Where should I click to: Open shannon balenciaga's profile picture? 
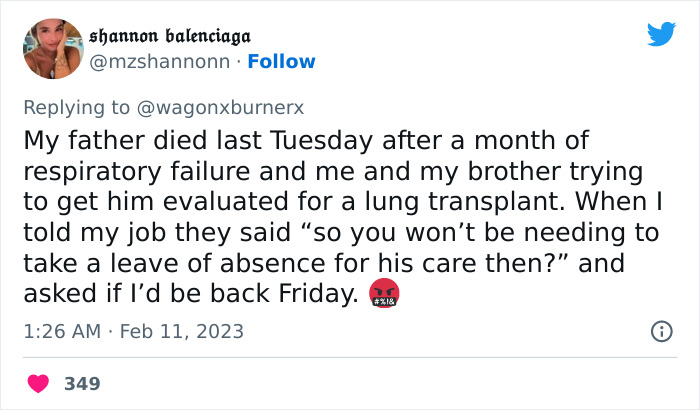[52, 47]
